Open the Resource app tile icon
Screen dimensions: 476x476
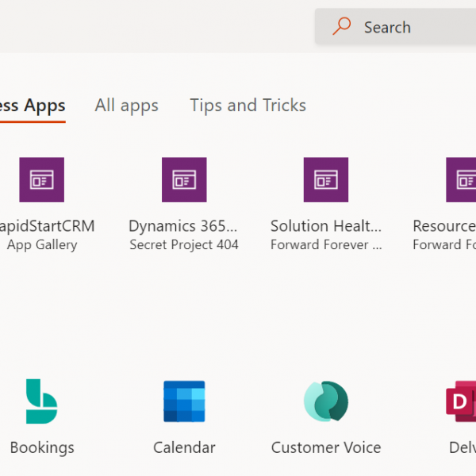[x=461, y=180]
